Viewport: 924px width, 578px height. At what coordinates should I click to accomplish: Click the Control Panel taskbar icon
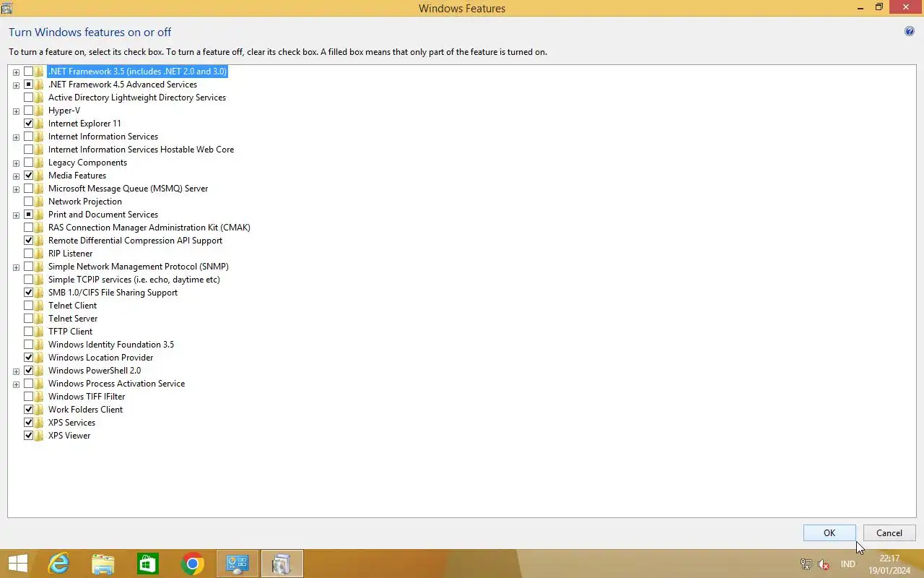coord(237,564)
